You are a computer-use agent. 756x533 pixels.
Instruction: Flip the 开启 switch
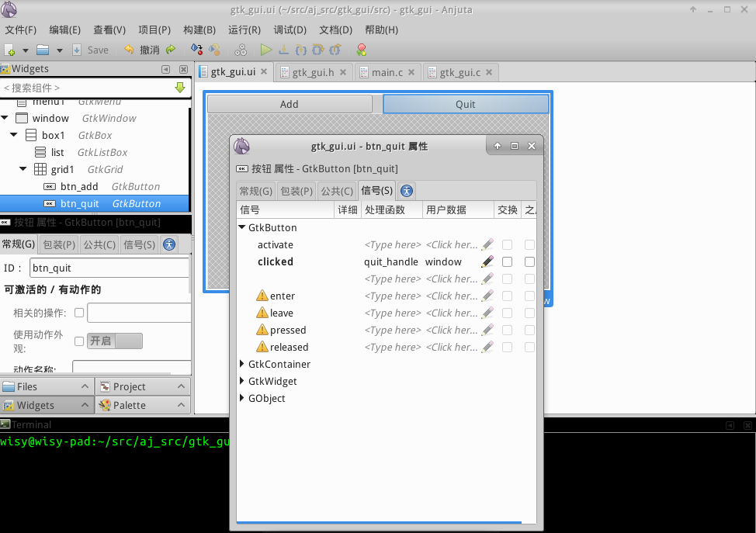tap(115, 341)
